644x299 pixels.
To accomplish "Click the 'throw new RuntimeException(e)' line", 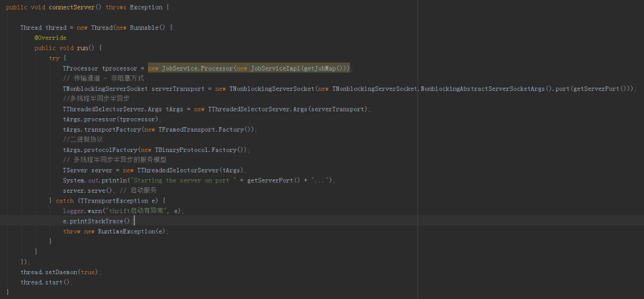I will pyautogui.click(x=116, y=231).
